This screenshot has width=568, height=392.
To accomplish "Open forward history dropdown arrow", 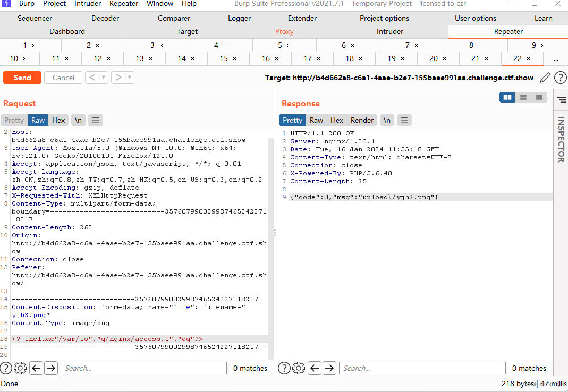I will 130,77.
